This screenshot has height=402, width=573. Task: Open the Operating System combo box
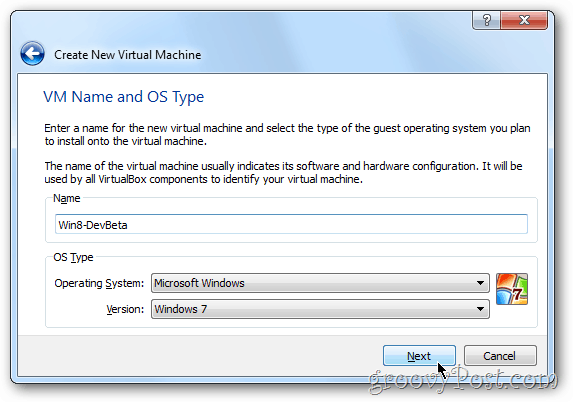[x=320, y=283]
